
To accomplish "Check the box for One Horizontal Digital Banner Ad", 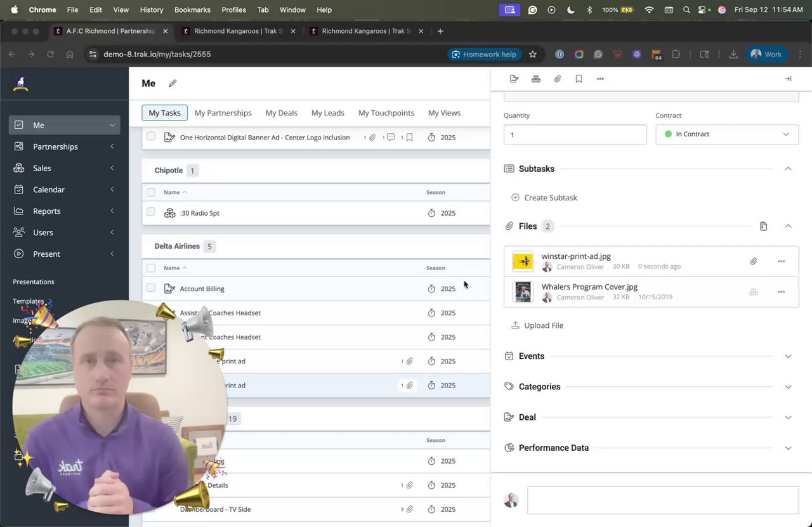I will [151, 136].
